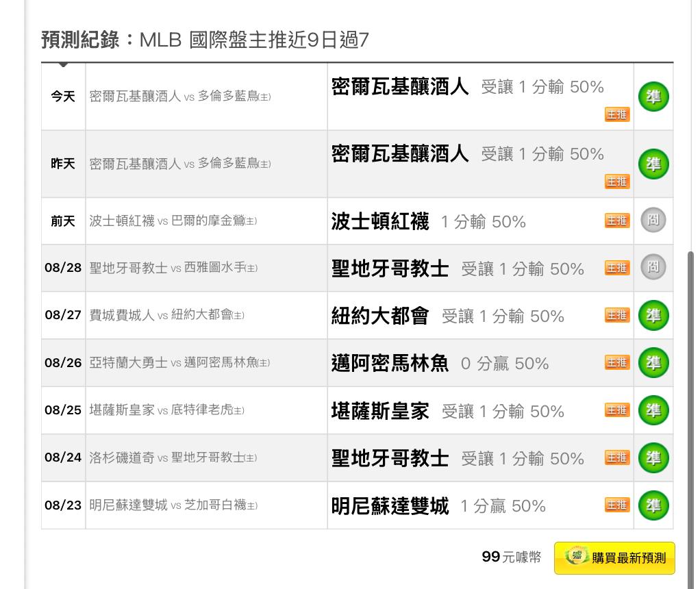This screenshot has height=589, width=700.
Task: Click the heading 預測紀錄:MLB 國際盤主推近9日過7
Action: point(205,40)
